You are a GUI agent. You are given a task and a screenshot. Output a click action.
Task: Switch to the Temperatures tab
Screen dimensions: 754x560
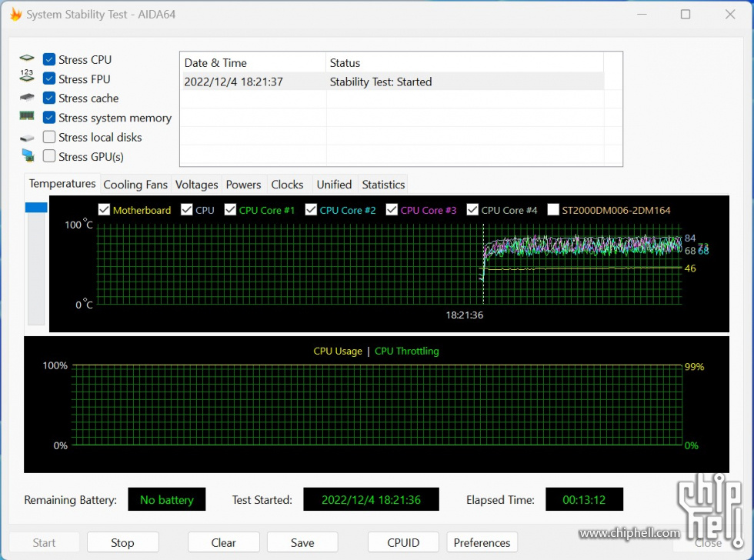[x=62, y=184]
